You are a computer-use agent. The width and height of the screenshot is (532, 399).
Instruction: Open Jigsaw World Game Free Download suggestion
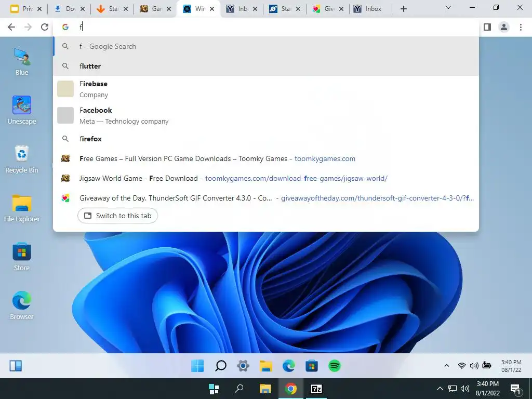click(266, 178)
